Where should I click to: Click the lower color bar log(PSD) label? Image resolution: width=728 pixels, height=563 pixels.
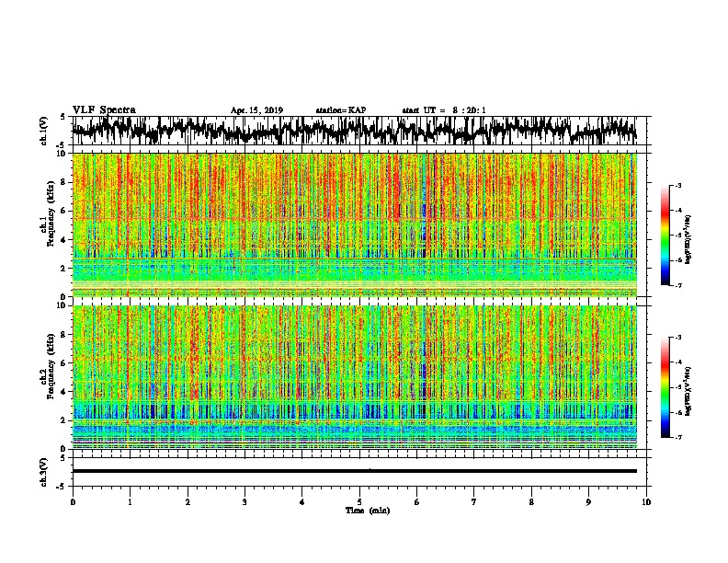click(x=688, y=391)
